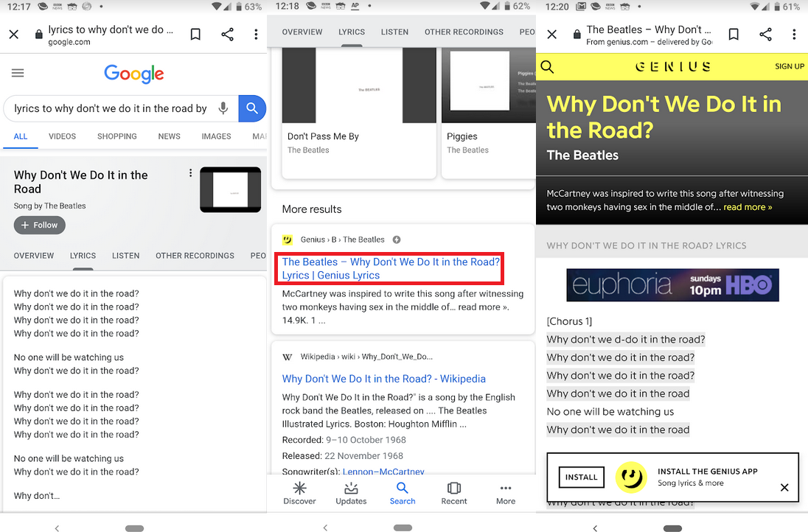Tap Android home pill on middle screen
808x532 pixels.
pyautogui.click(x=403, y=528)
